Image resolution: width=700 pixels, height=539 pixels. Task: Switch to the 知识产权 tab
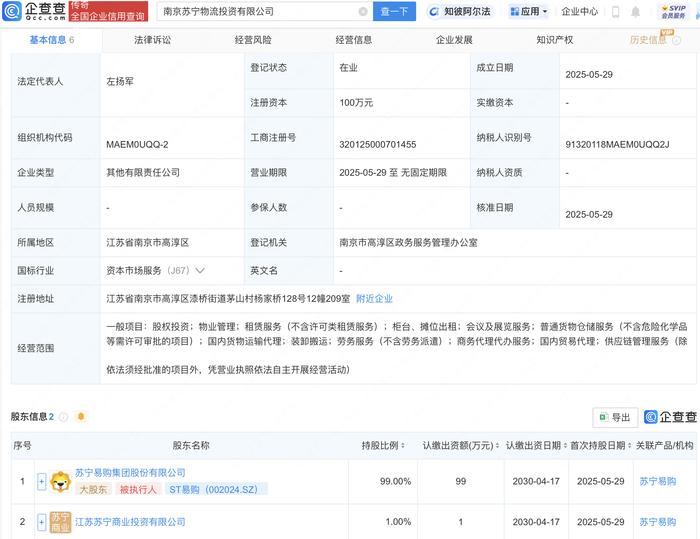(x=554, y=40)
